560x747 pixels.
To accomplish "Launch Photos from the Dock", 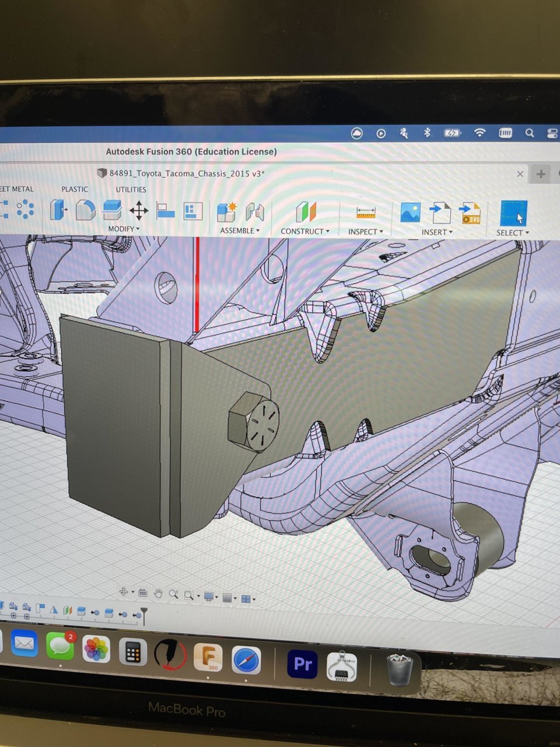I will pos(96,650).
